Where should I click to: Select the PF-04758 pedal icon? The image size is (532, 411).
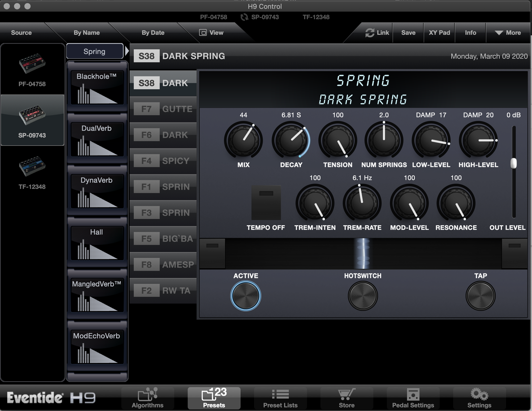(32, 64)
